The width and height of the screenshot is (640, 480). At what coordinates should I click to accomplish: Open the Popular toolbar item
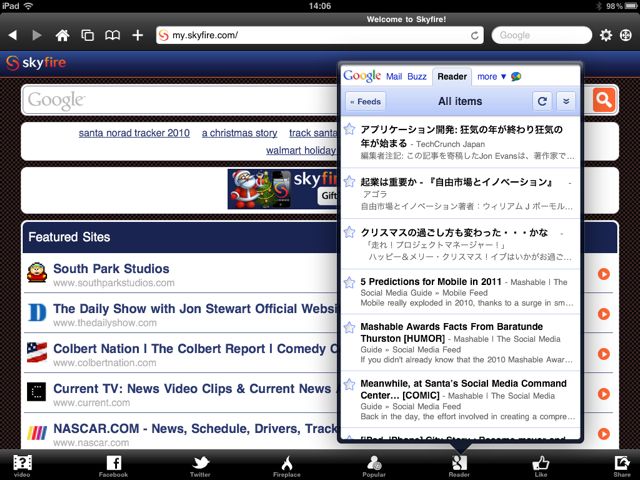pos(374,466)
